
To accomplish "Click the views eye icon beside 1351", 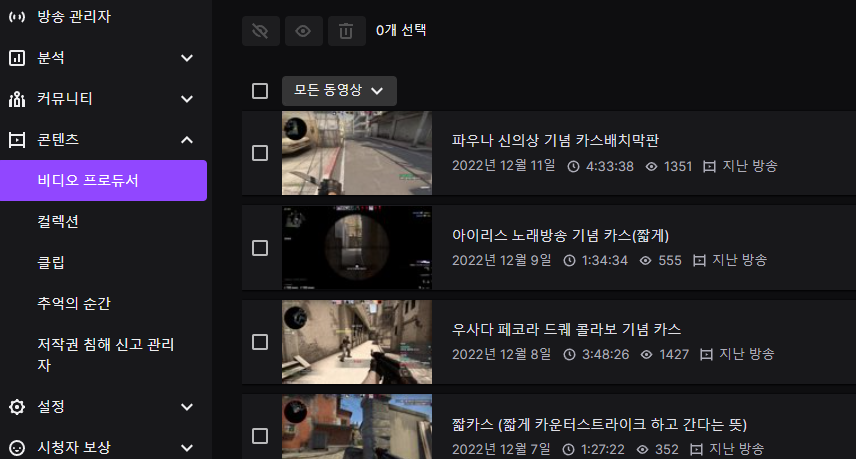I will point(651,166).
